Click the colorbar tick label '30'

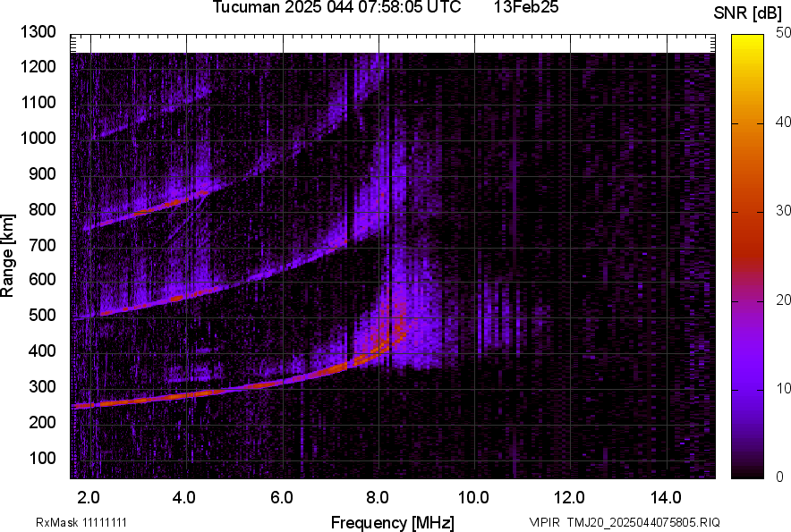[x=783, y=210]
